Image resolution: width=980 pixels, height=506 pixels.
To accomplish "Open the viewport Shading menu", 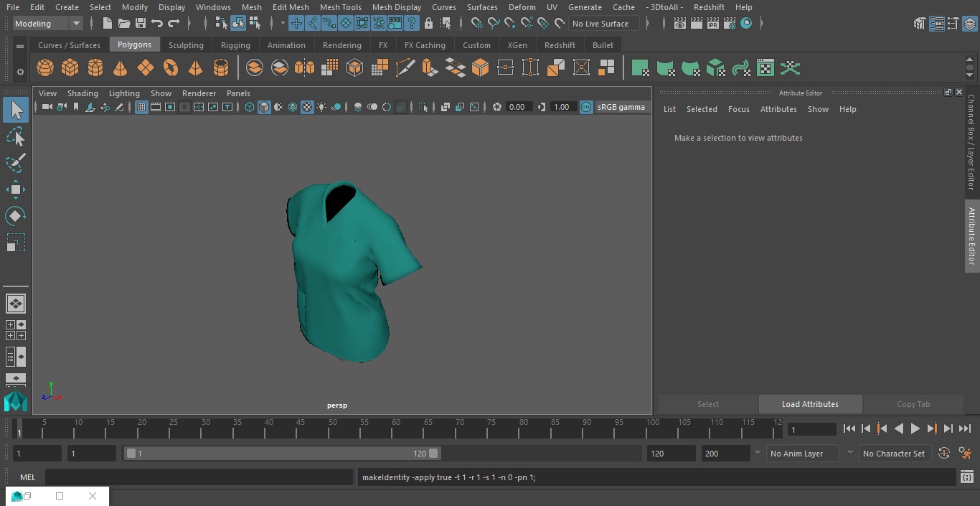I will (83, 93).
